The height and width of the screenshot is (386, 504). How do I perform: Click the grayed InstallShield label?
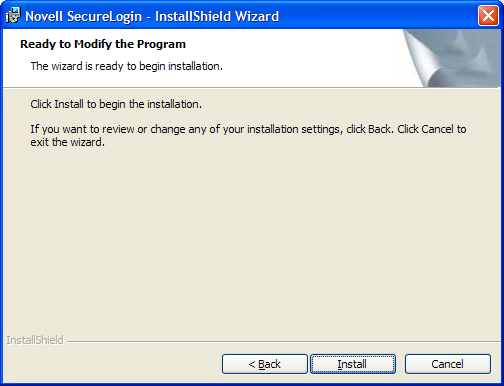(x=35, y=340)
